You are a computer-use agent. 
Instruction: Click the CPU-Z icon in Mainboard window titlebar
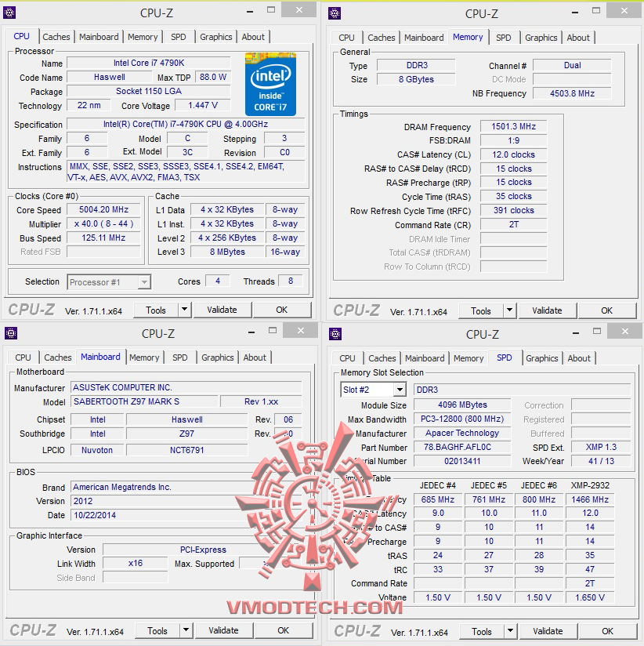11,333
